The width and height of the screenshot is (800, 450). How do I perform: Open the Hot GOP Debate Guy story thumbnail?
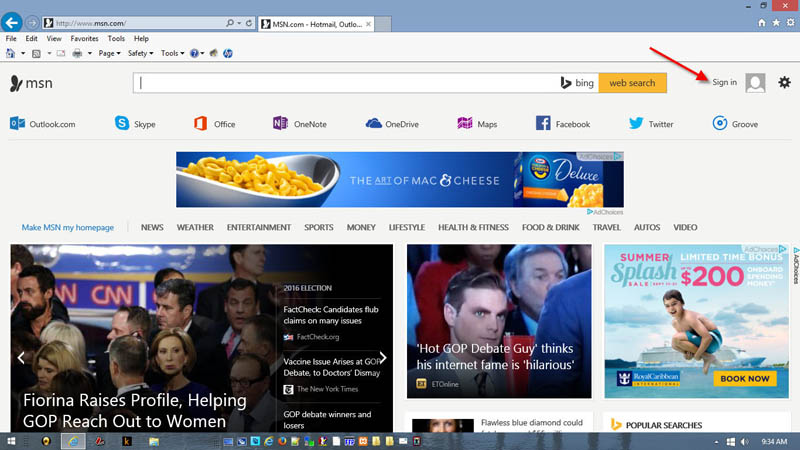[499, 321]
